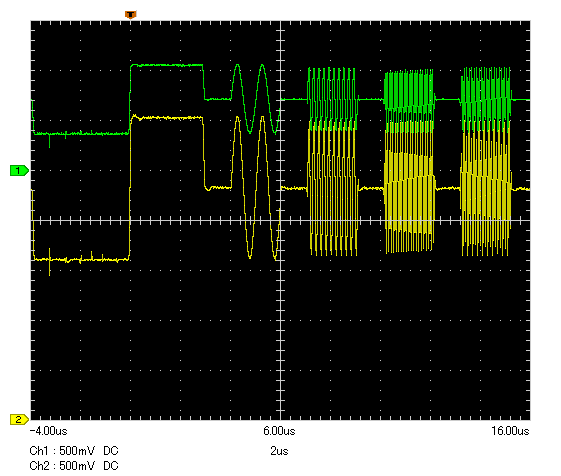
Task: Click the green trace low baseline segment
Action: pos(81,133)
